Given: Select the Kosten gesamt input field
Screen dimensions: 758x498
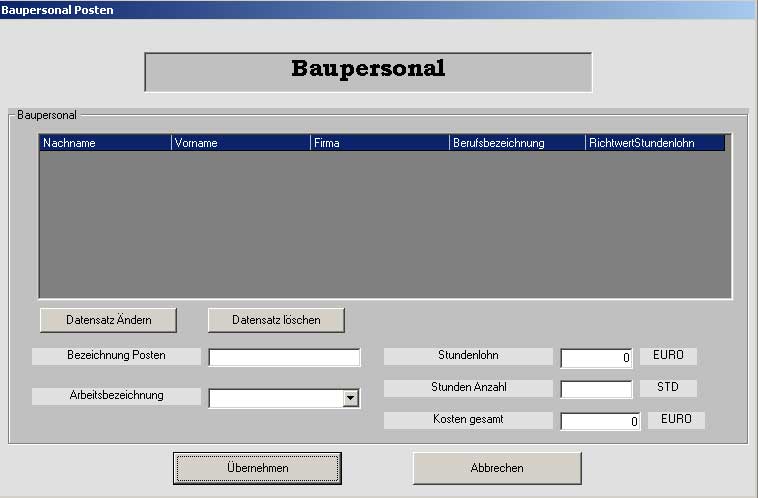Looking at the screenshot, I should click(600, 421).
